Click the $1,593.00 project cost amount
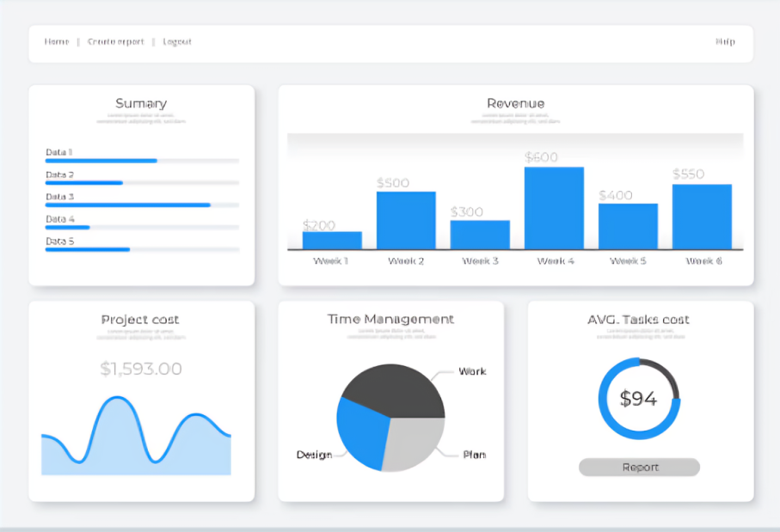 [141, 370]
